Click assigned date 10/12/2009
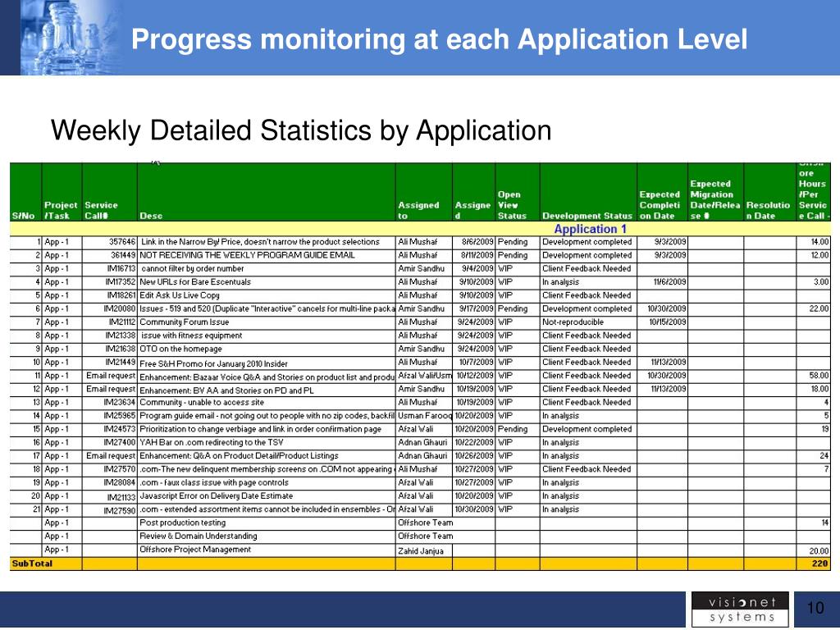This screenshot has height=630, width=840. pos(475,376)
